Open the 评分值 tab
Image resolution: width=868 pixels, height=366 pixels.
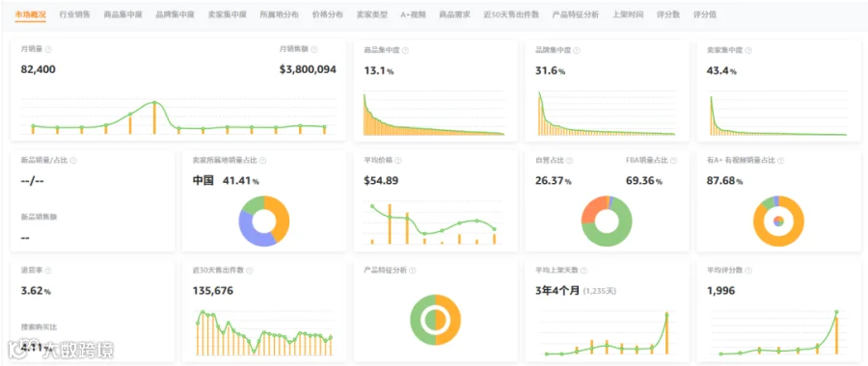[705, 14]
